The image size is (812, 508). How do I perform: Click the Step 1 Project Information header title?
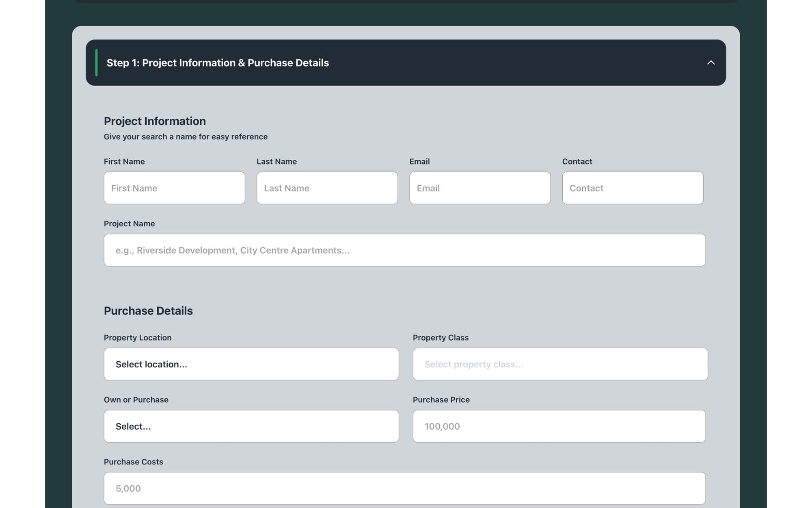pos(218,63)
